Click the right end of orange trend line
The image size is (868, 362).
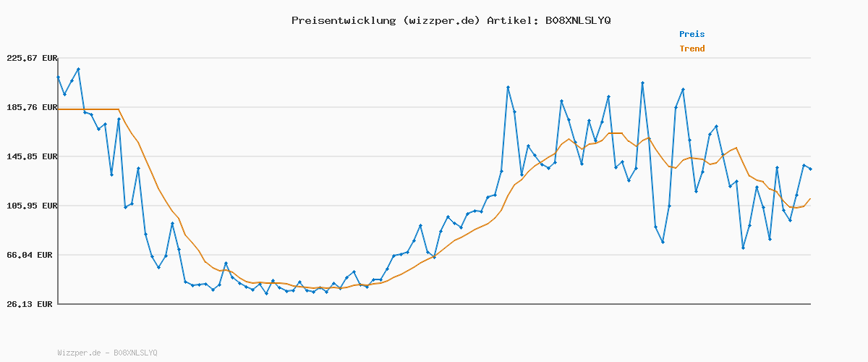tap(810, 198)
